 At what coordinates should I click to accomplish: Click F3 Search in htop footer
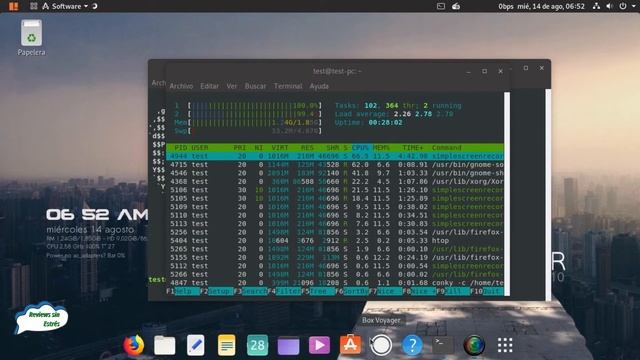point(251,291)
